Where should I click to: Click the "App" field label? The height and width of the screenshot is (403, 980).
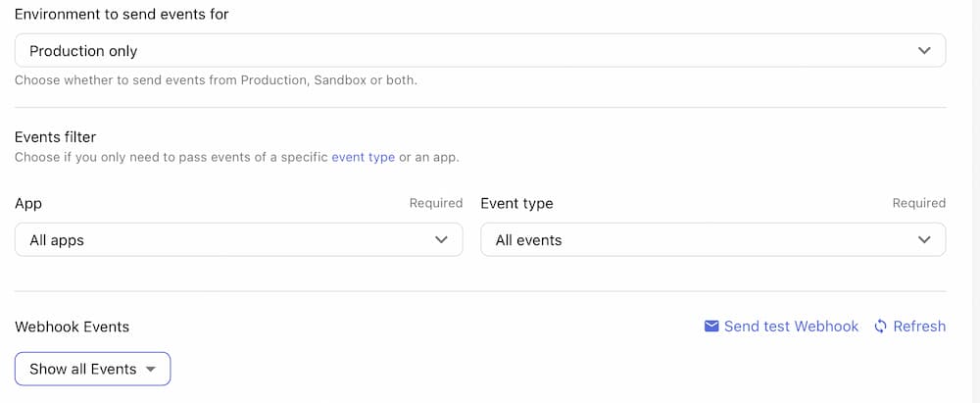coord(28,204)
